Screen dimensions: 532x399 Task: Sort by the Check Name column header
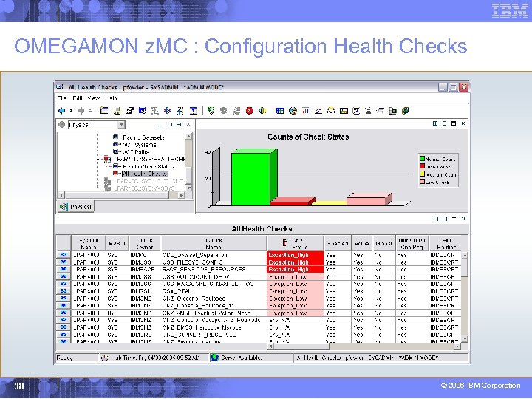pos(214,243)
